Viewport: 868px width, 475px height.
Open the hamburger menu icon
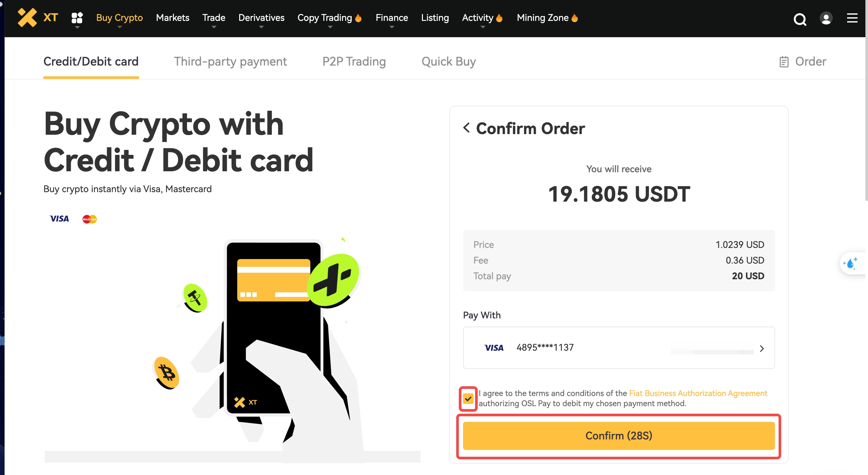coord(852,18)
